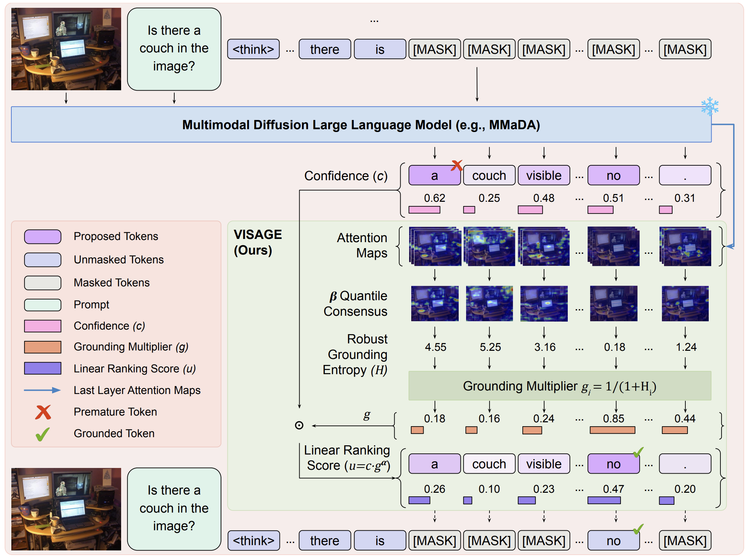Viewport: 753px width, 560px height.
Task: Click the Quantile Consensus map above entropy 1.24
Action: coord(685,304)
